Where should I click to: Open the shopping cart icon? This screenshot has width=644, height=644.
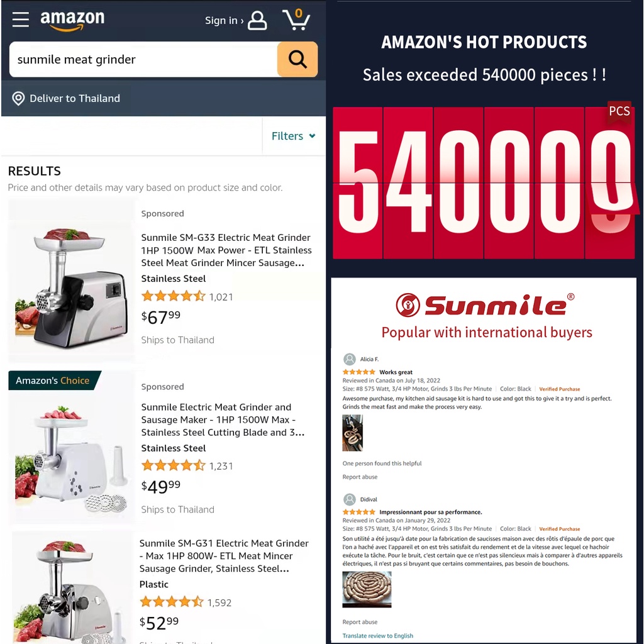click(296, 19)
